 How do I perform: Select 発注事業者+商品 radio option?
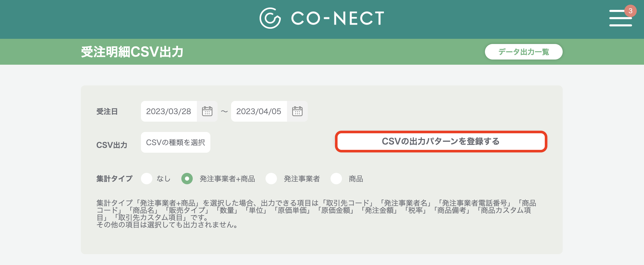point(187,179)
